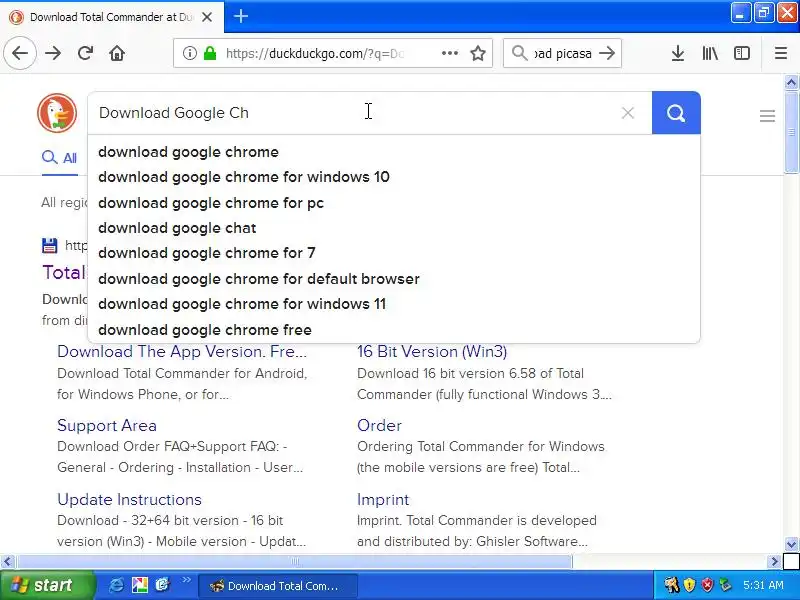This screenshot has width=800, height=600.
Task: Open the Order link
Action: [x=379, y=426]
